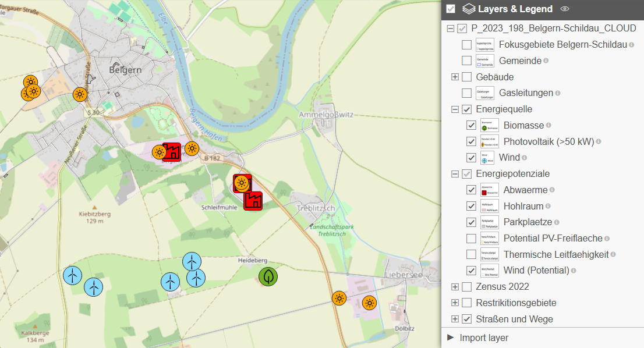Uncheck the Straßen und Wege group checkbox
The image size is (644, 348).
[466, 319]
